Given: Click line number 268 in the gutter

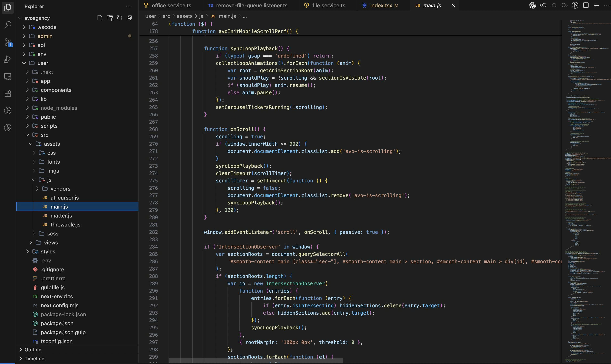Looking at the screenshot, I should [153, 129].
